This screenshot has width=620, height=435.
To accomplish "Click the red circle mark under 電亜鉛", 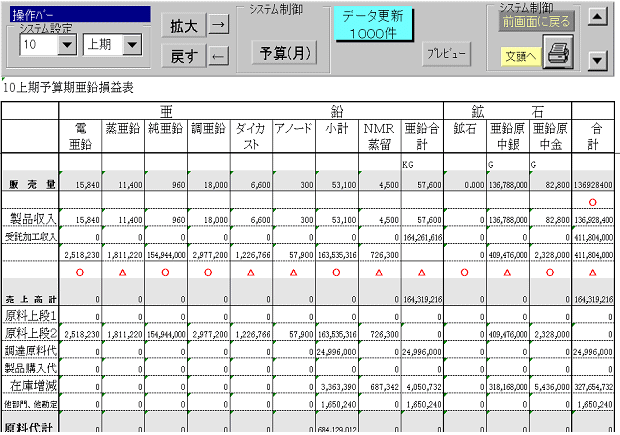I will 80,272.
